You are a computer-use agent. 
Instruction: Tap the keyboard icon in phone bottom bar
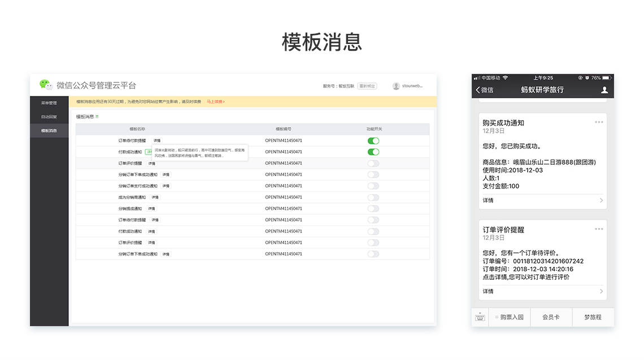tap(480, 317)
